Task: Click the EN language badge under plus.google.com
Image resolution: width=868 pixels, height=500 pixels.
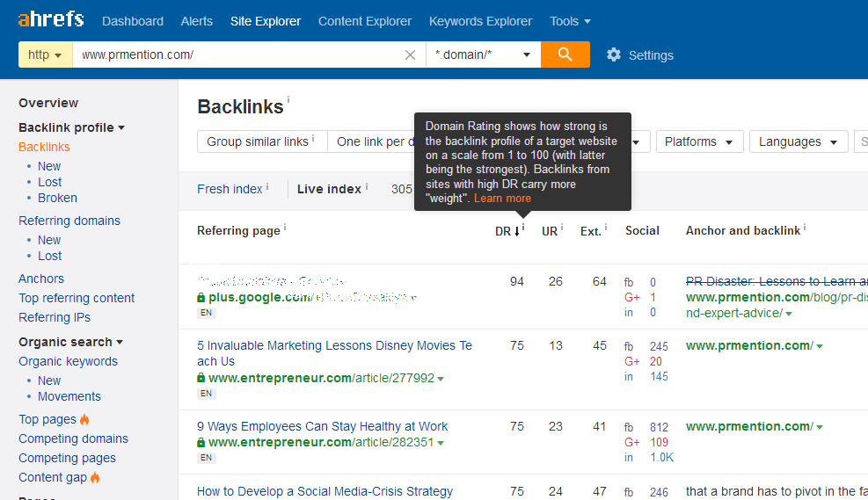Action: coord(206,313)
